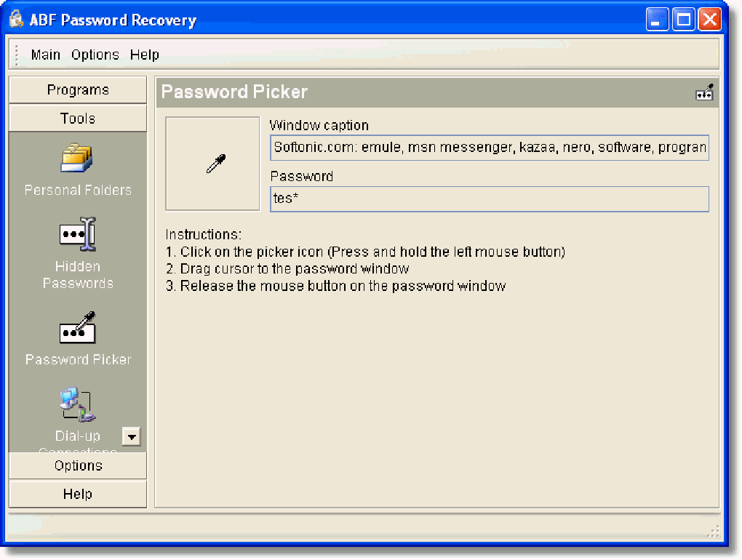
Task: Open the Personal Folders tool
Action: point(77,167)
